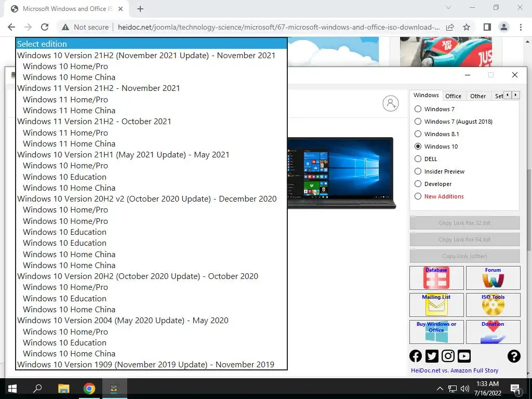Image resolution: width=532 pixels, height=399 pixels.
Task: Open the help question mark icon
Action: (x=514, y=356)
